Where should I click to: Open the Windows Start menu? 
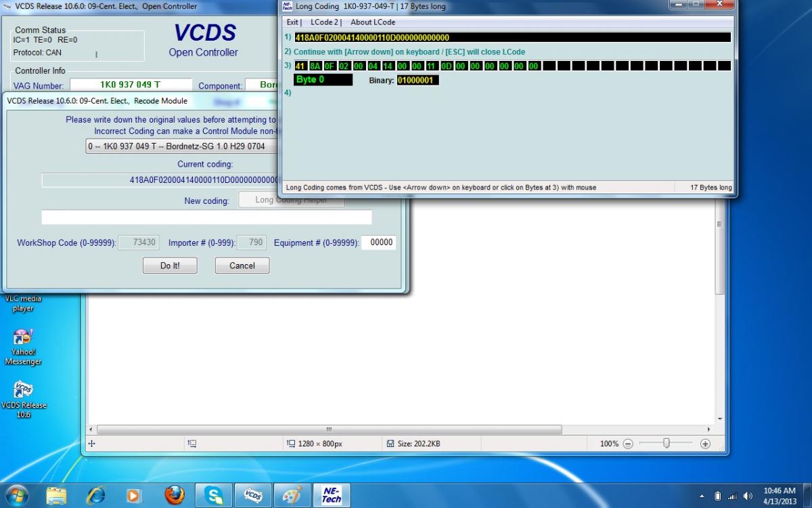(x=16, y=495)
